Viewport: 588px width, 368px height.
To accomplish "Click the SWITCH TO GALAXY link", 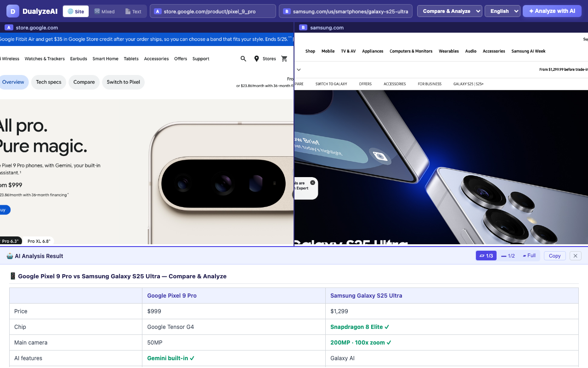I will coord(331,84).
